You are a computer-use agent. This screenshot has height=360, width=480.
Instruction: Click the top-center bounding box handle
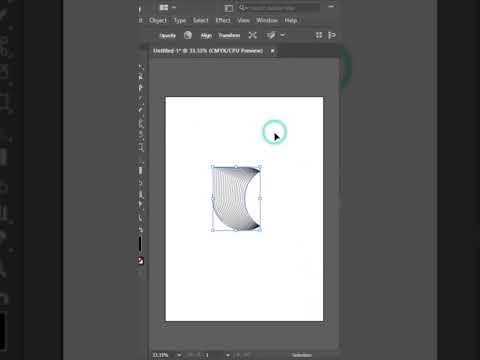click(236, 167)
